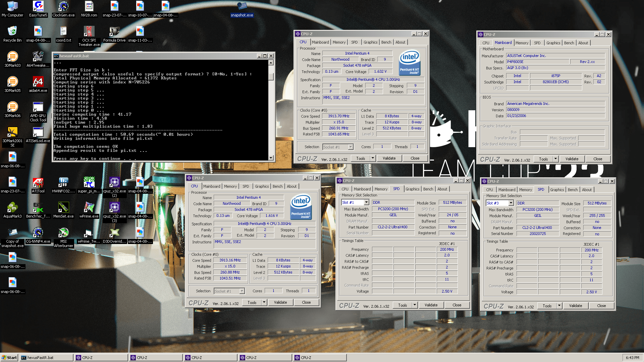Image resolution: width=644 pixels, height=362 pixels.
Task: Expand the Tools arrow in Slot #1 SPD window
Action: click(415, 305)
